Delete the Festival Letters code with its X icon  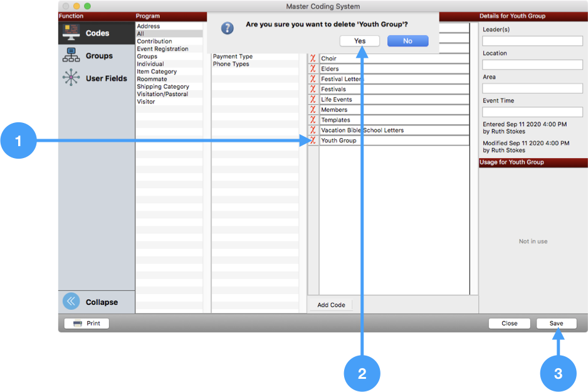[x=313, y=79]
